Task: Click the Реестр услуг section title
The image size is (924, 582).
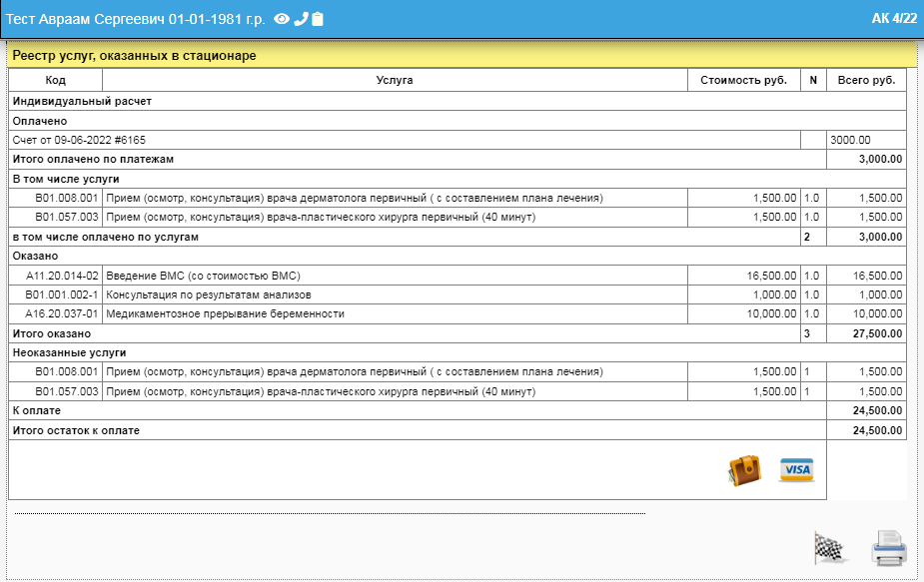Action: 134,56
